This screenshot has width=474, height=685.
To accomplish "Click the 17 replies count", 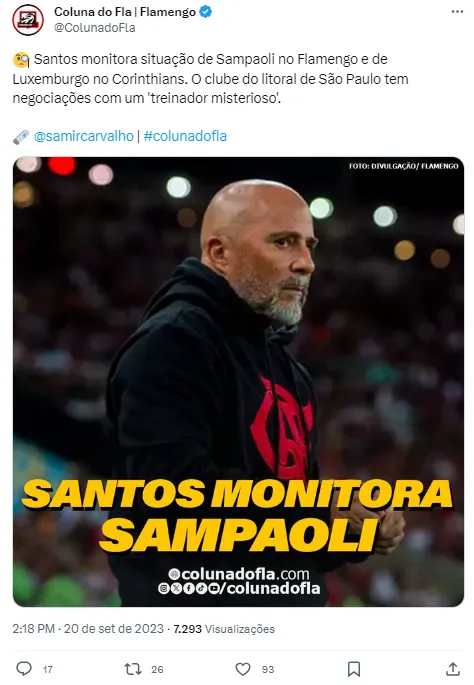I will 48,669.
